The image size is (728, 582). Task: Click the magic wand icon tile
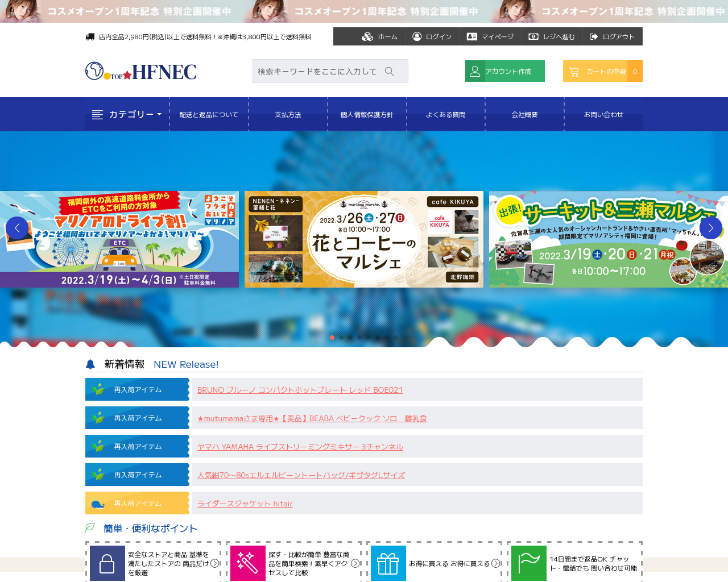[x=248, y=563]
